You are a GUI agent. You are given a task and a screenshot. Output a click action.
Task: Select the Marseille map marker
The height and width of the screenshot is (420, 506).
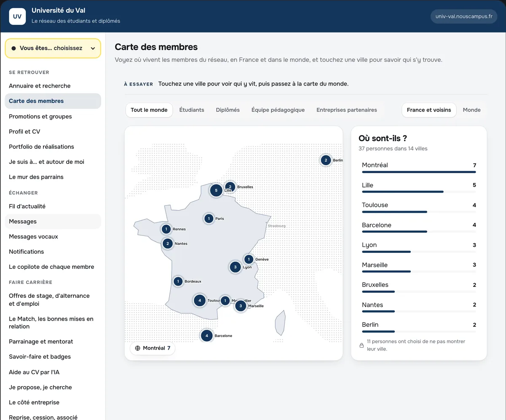[x=240, y=305]
